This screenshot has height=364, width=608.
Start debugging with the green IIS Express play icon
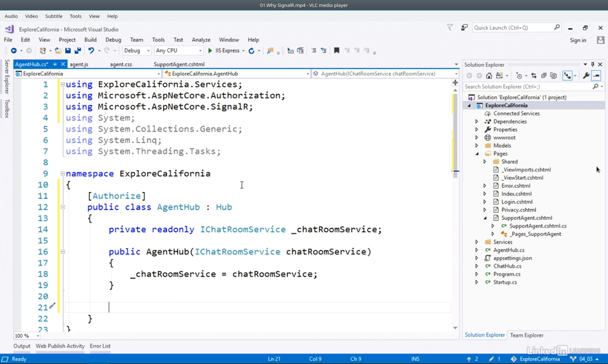[210, 51]
